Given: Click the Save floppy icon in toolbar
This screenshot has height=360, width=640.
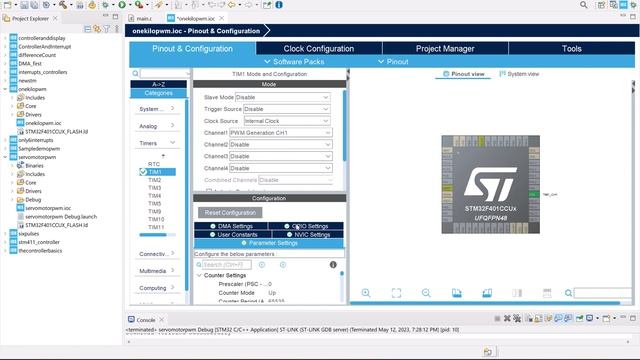Looking at the screenshot, I should click(x=24, y=5).
